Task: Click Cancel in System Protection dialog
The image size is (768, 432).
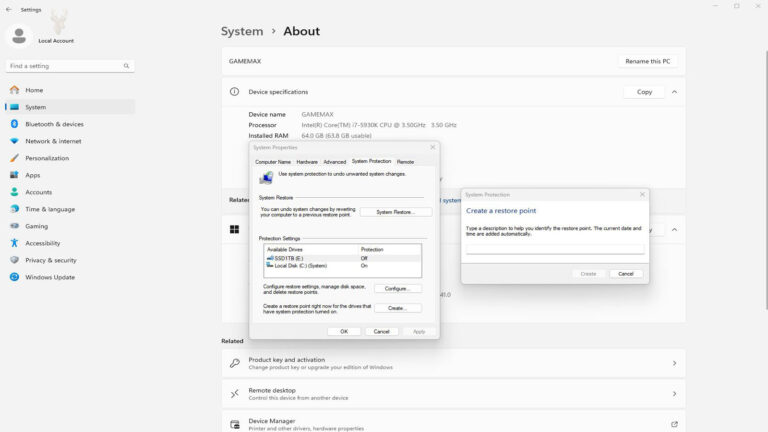Action: (626, 274)
